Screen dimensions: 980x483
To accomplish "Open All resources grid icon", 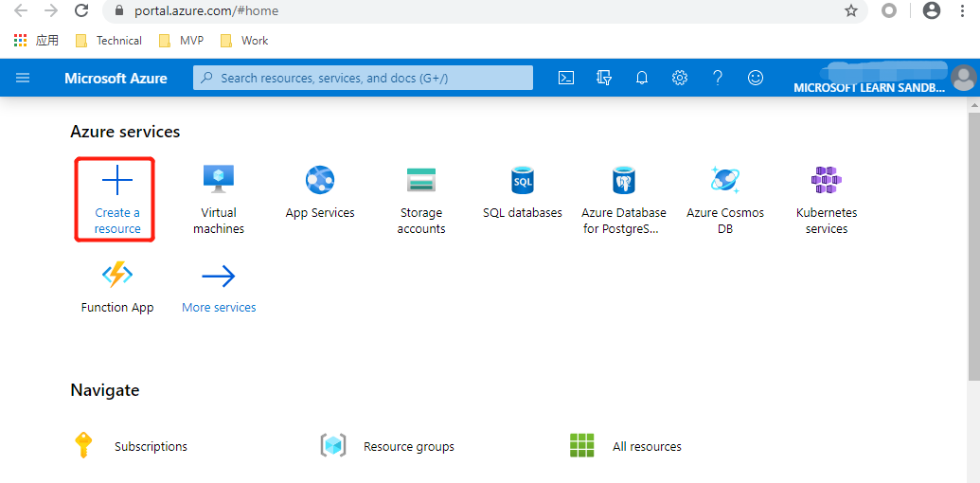I will point(582,445).
